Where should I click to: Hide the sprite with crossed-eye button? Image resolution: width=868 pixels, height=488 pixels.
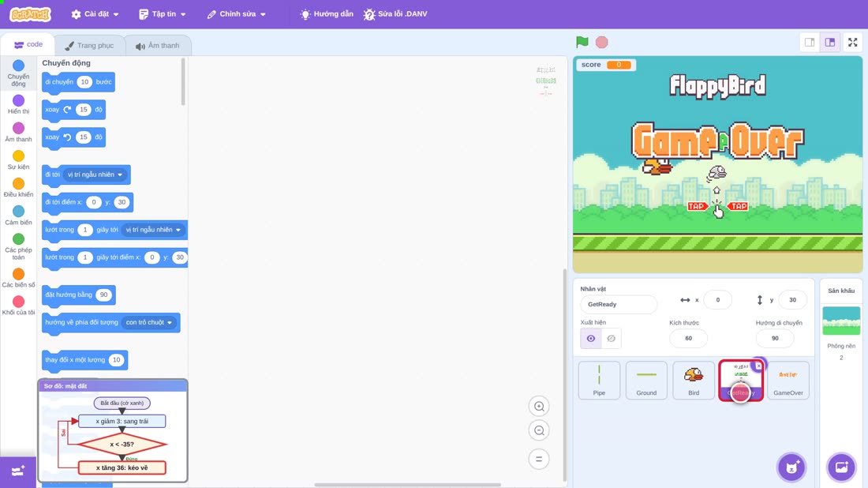coord(611,339)
